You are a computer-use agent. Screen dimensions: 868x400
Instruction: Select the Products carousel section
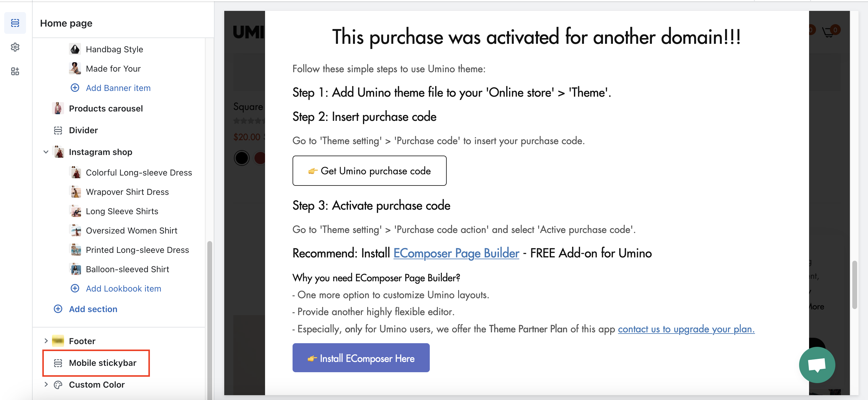105,108
